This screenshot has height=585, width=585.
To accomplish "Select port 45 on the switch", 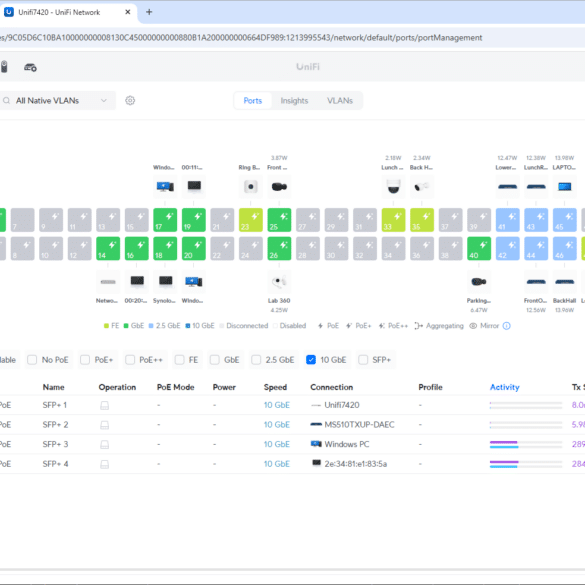I will [564, 220].
